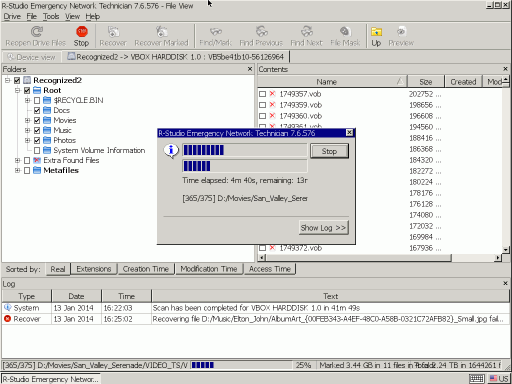Click the System log entry icon

(7, 308)
